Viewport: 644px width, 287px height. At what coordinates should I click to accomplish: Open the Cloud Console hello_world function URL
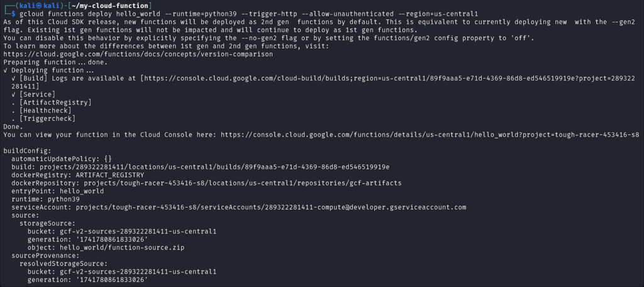point(429,134)
